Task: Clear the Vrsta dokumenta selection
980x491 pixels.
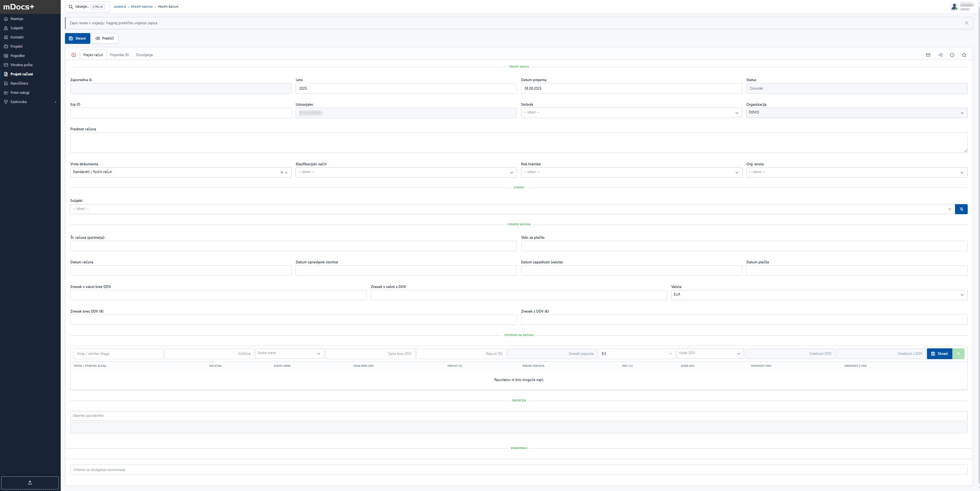Action: (x=281, y=172)
